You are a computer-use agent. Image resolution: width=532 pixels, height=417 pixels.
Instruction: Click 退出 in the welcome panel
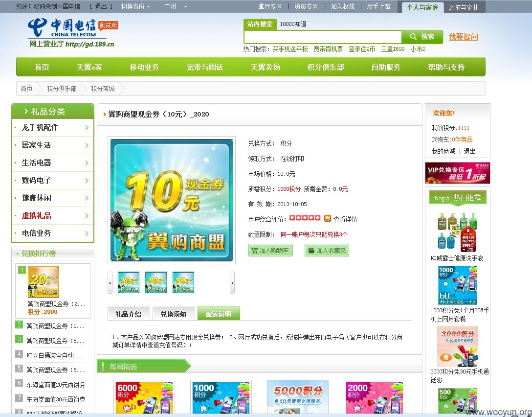(x=469, y=151)
